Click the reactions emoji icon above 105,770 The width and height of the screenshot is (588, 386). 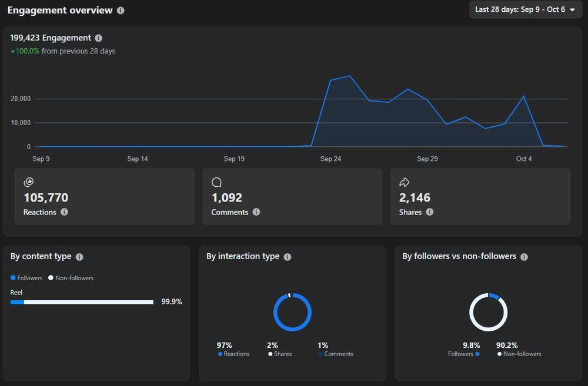click(29, 182)
